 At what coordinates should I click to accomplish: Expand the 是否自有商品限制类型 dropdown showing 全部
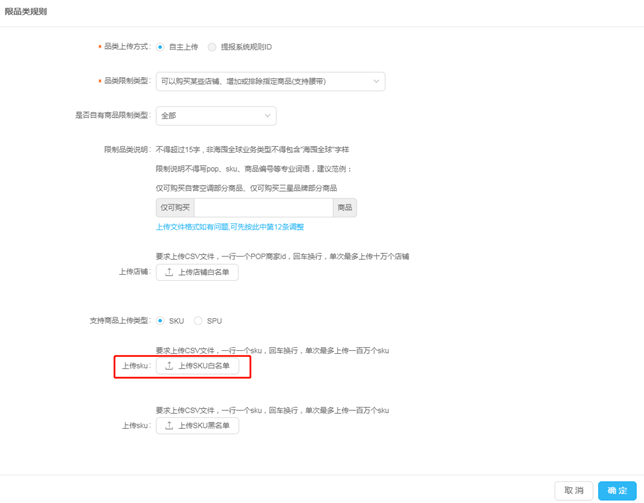point(215,116)
